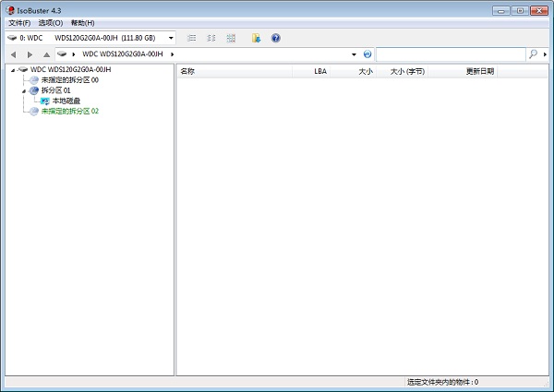Go back with left arrow button

(14, 54)
